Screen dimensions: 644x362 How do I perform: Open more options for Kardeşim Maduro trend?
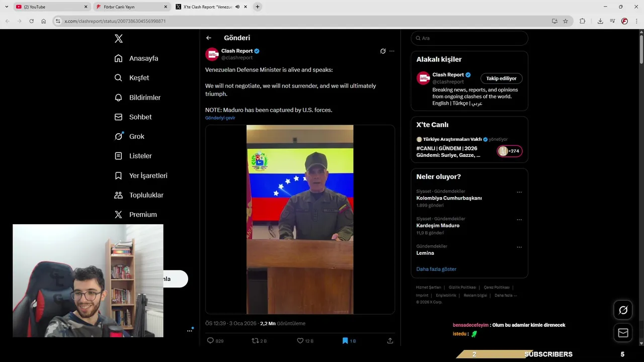519,220
